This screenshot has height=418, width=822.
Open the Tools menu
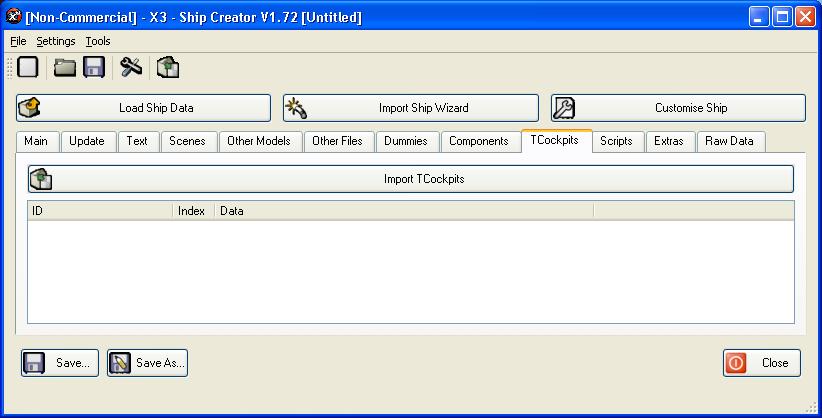pyautogui.click(x=98, y=41)
